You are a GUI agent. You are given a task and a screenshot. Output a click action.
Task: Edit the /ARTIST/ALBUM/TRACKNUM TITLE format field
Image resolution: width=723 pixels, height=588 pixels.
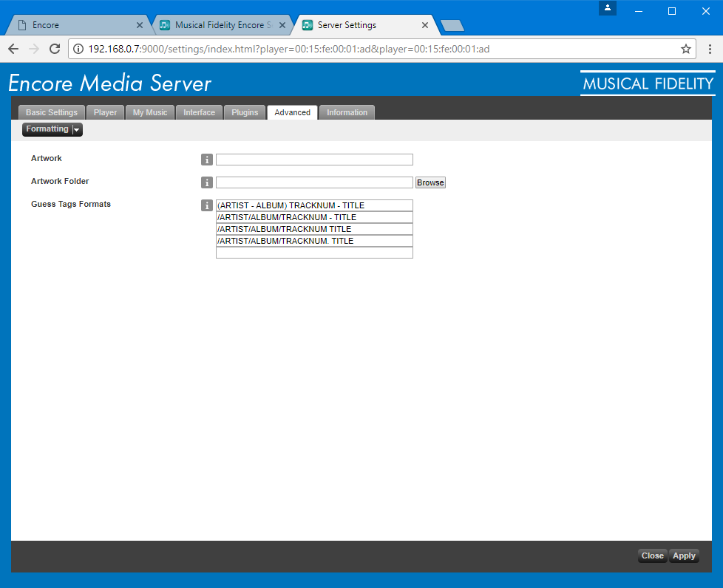[x=314, y=229]
